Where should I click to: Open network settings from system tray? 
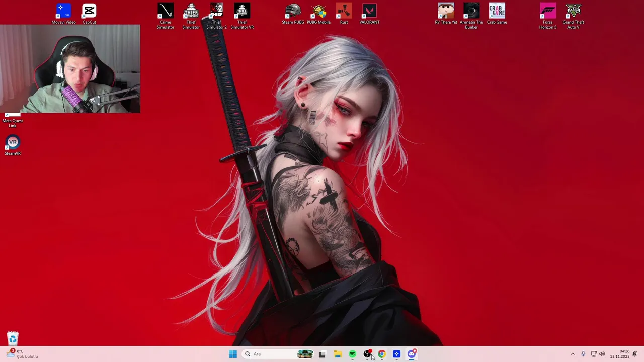[x=594, y=354]
